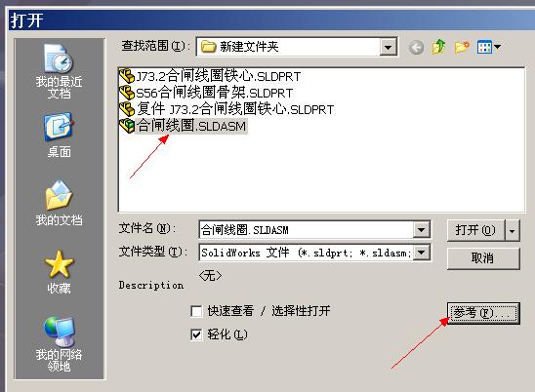The width and height of the screenshot is (535, 392).
Task: Click the 参考 references button
Action: (x=483, y=313)
